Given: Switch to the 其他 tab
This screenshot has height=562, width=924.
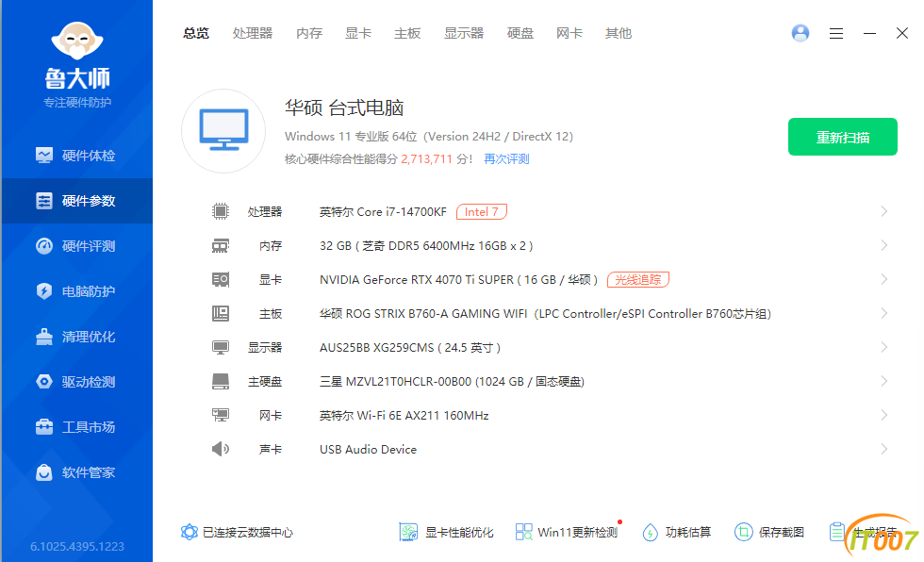Looking at the screenshot, I should pyautogui.click(x=619, y=34).
